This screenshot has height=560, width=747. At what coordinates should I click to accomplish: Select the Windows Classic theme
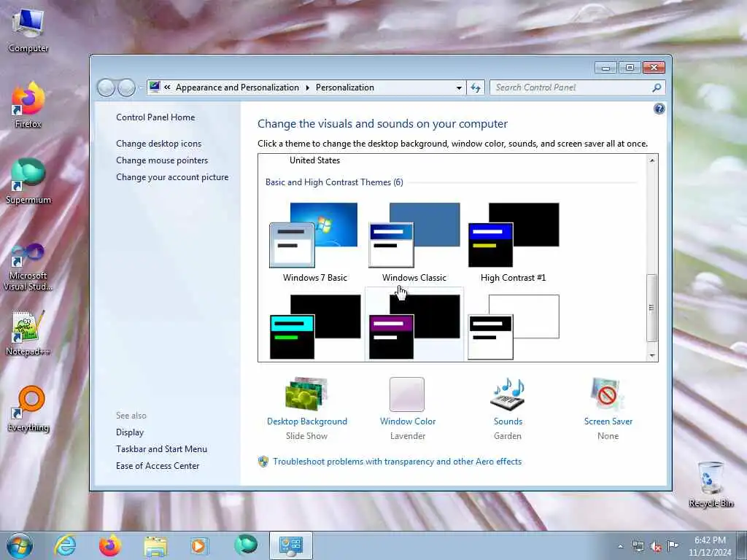[x=414, y=242]
